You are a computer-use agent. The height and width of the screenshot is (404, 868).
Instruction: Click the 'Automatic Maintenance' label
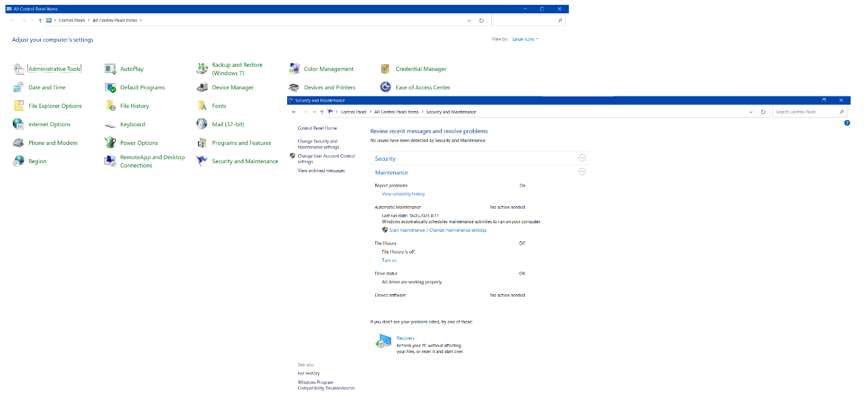[398, 207]
